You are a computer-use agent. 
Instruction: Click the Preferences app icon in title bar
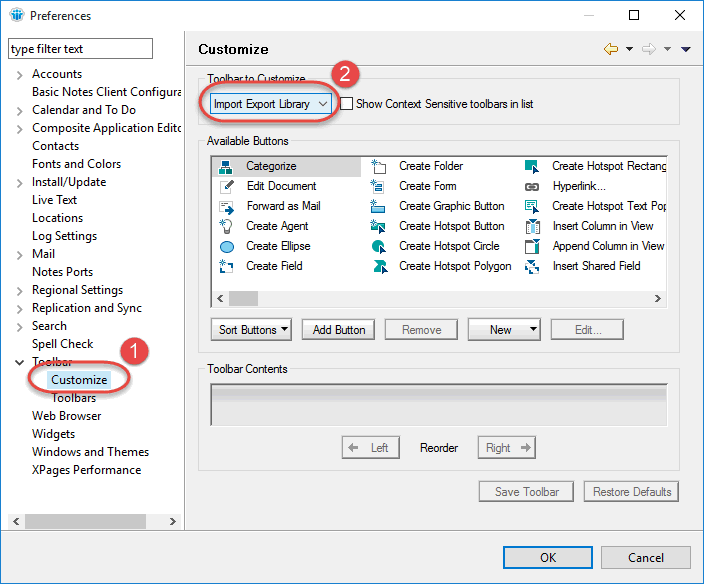point(17,15)
